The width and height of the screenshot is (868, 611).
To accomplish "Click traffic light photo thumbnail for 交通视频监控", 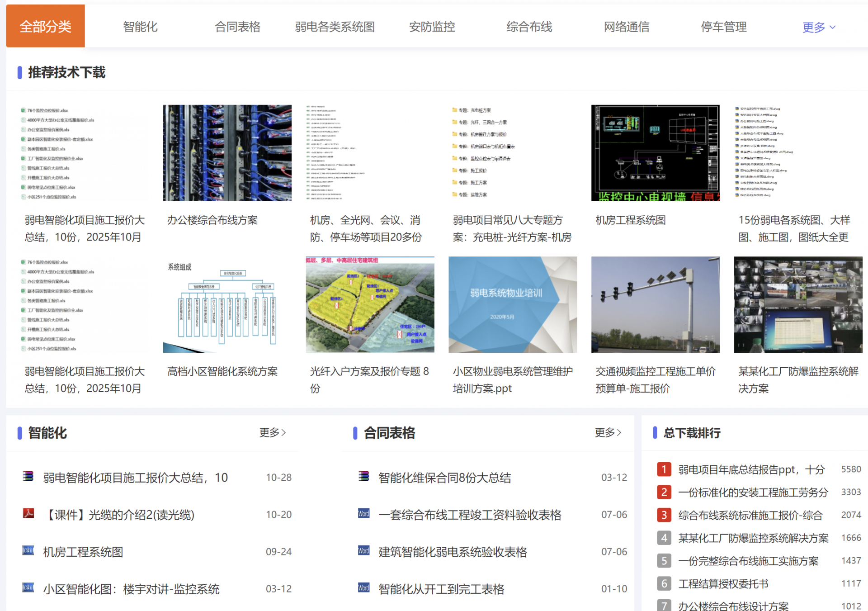I will (655, 304).
